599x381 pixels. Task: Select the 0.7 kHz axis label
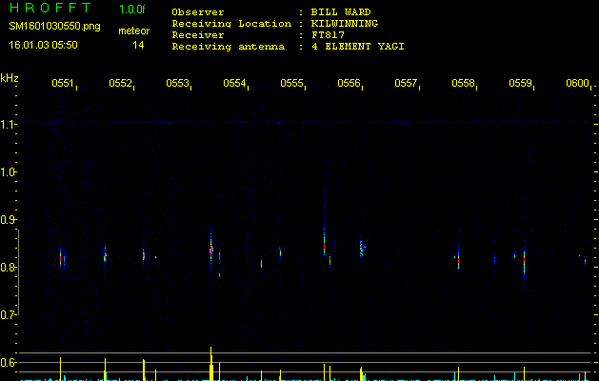click(x=7, y=315)
